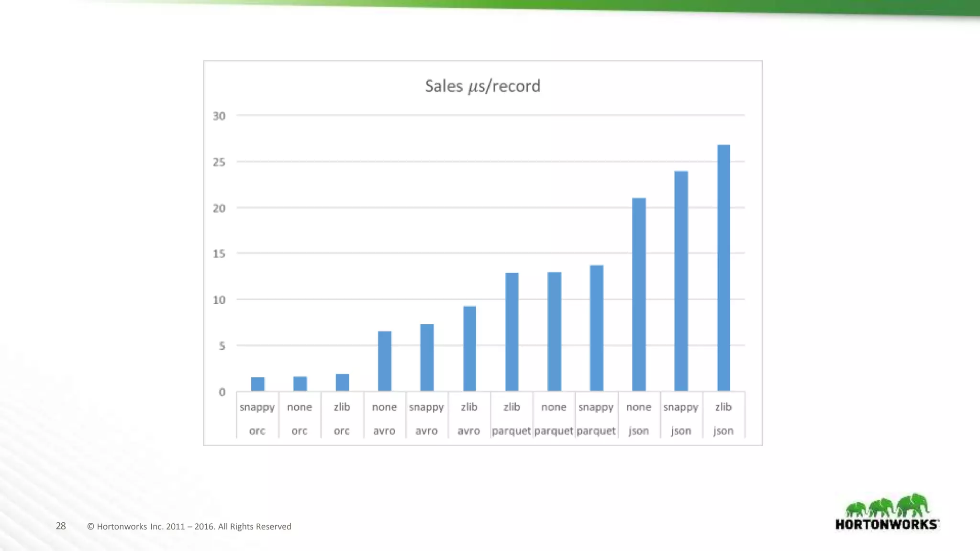Image resolution: width=980 pixels, height=551 pixels.
Task: Click the zlib parquet bar
Action: coord(512,332)
